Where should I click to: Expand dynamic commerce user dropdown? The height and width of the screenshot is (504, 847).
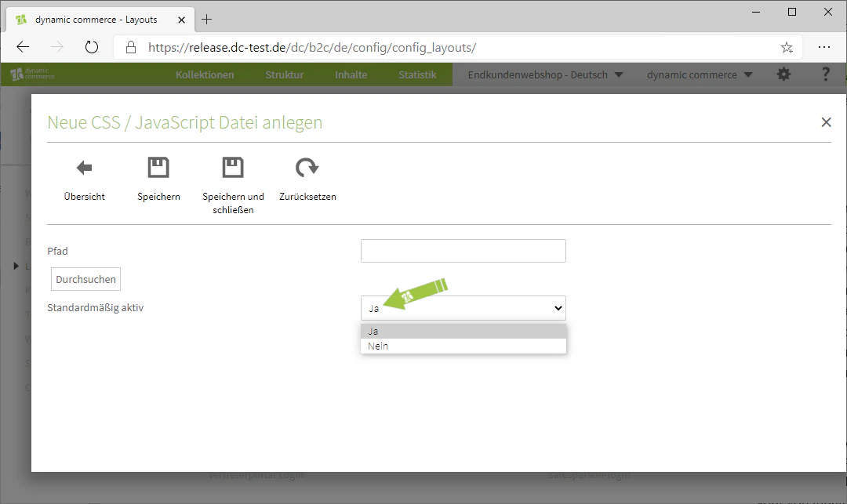(x=700, y=74)
